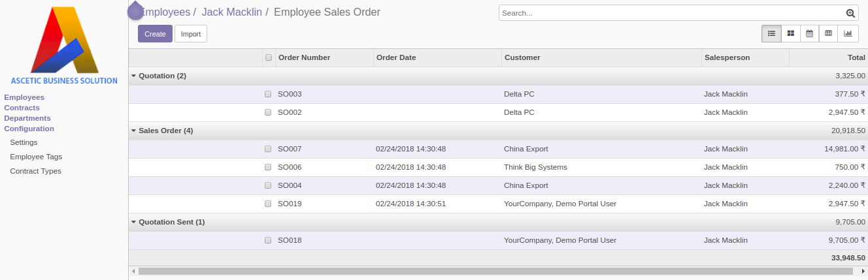Image resolution: width=868 pixels, height=280 pixels.
Task: Switch to pivot table view
Action: point(828,33)
